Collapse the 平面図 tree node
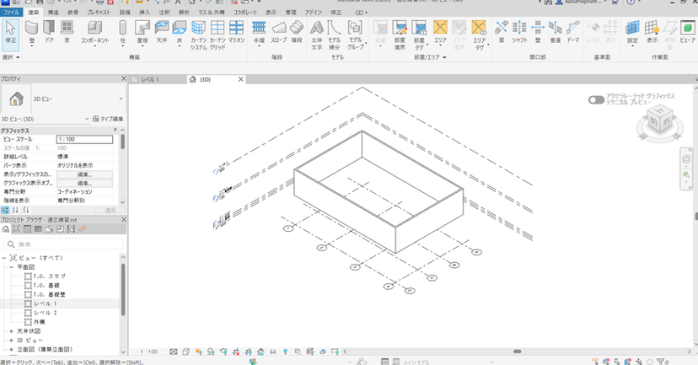 point(11,267)
